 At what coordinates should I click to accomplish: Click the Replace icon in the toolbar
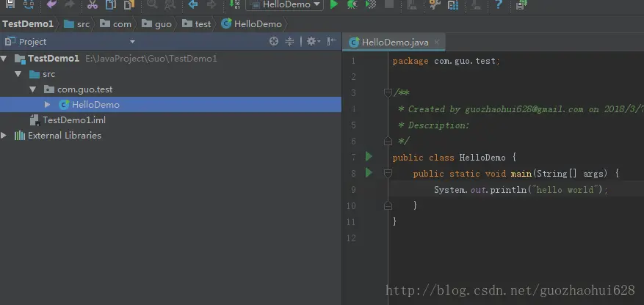170,4
